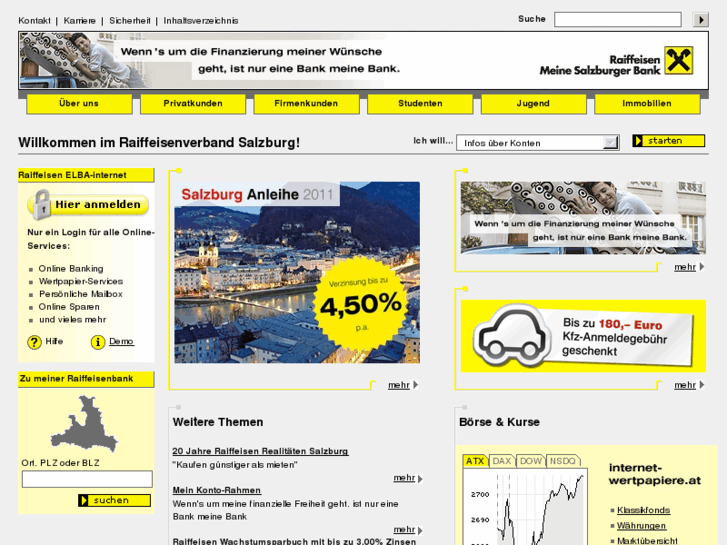Click the Ort, PLZ oder BLZ field
Viewport: 727px width, 545px height.
click(x=87, y=479)
